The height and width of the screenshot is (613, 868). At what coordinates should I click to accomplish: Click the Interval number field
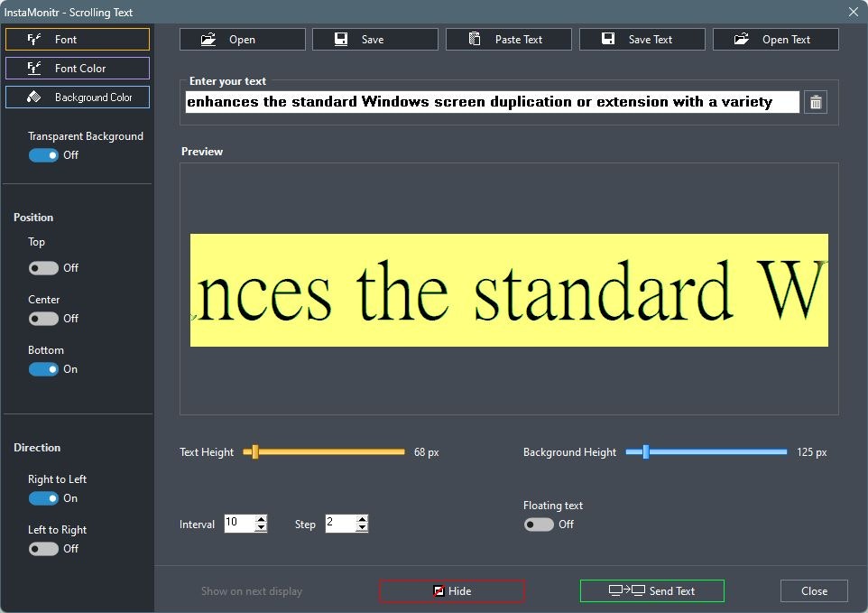[x=240, y=524]
